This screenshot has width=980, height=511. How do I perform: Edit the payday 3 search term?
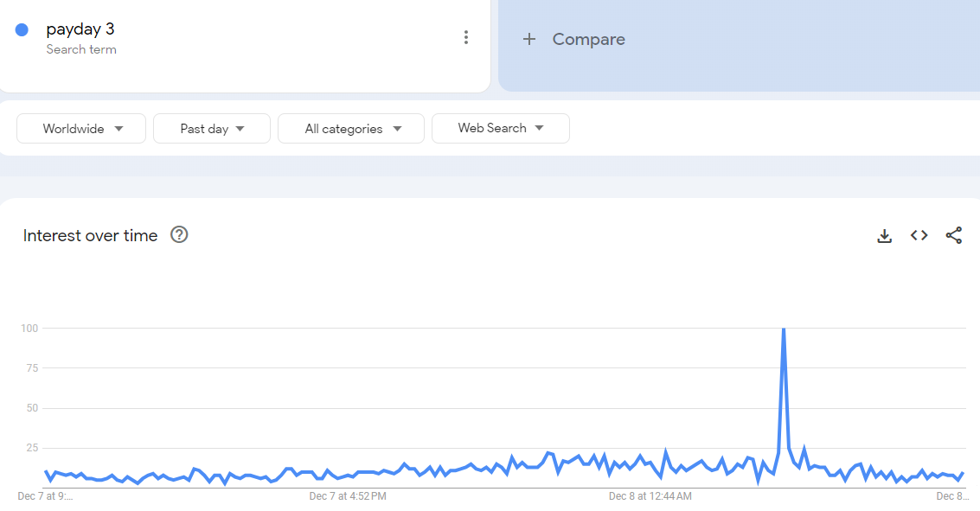coord(80,29)
